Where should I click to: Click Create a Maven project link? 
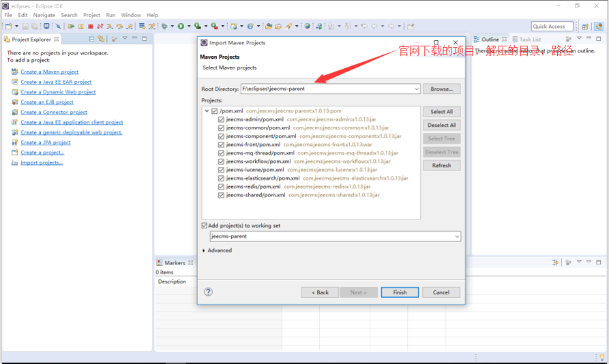(49, 72)
